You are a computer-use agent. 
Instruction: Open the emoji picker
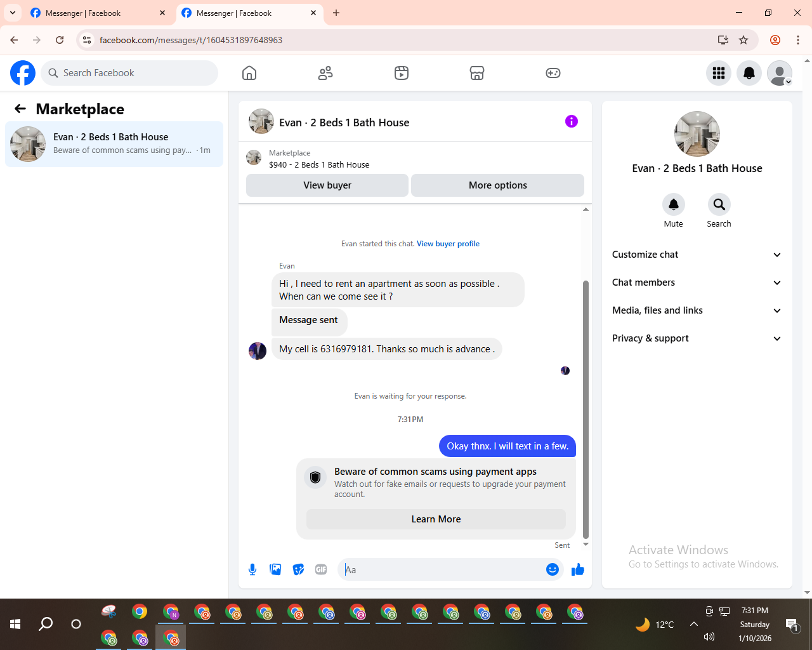coord(553,569)
